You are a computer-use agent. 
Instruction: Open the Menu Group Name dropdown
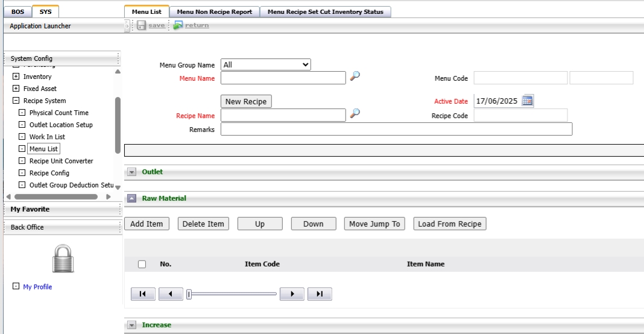click(265, 65)
